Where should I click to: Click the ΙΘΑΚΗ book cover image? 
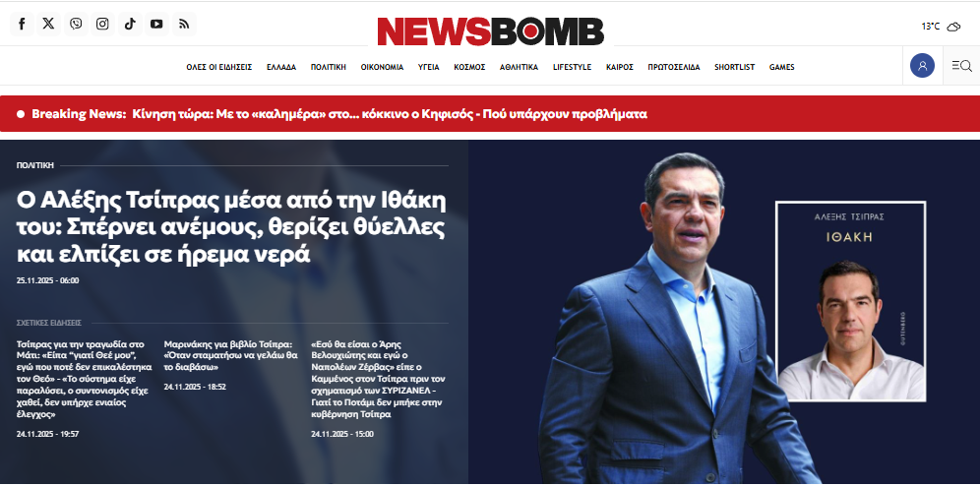click(851, 301)
